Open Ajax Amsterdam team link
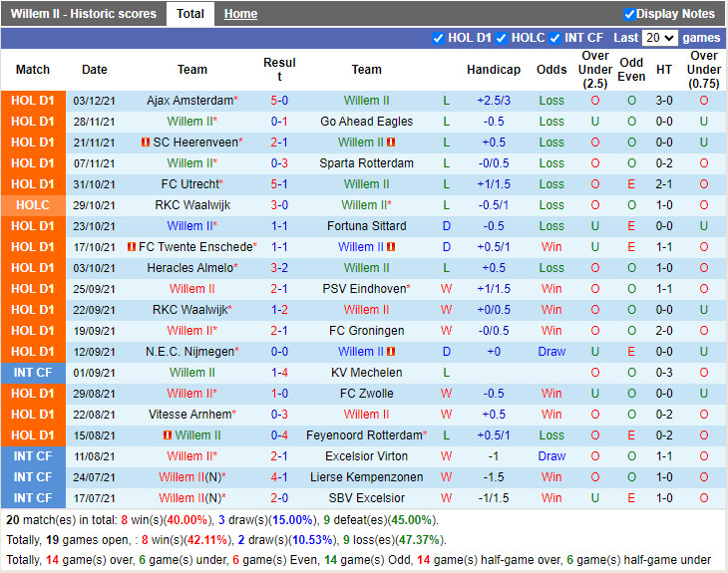This screenshot has height=573, width=728. point(189,101)
